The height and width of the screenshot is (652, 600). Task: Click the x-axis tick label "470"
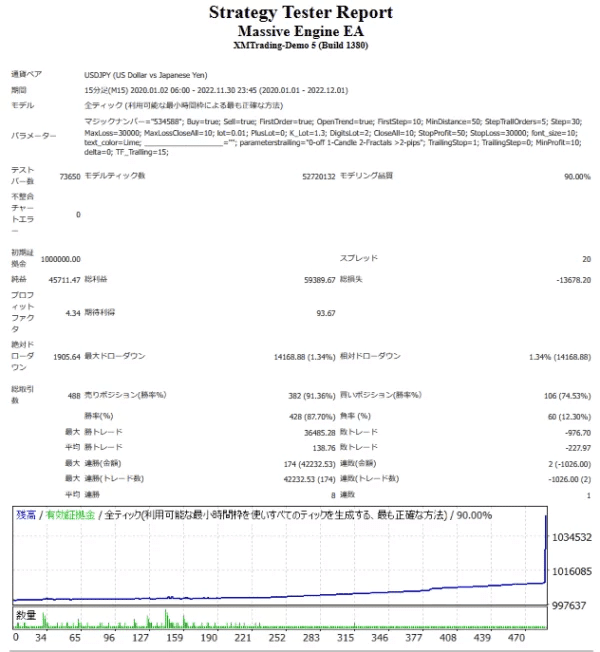pos(516,638)
